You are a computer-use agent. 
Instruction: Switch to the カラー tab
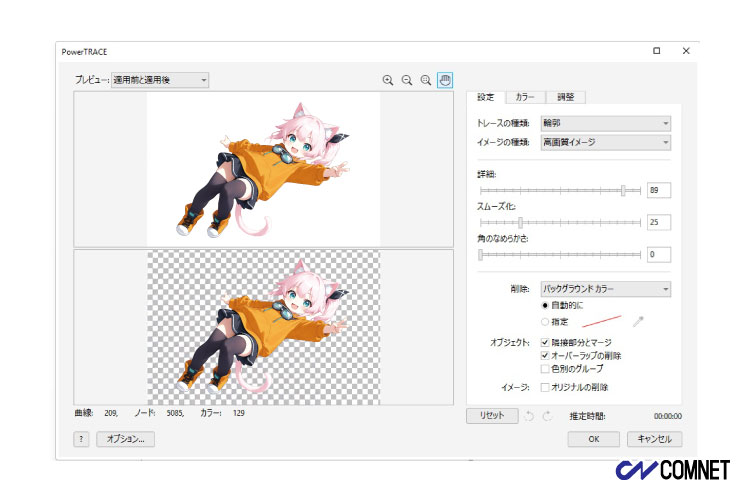(525, 97)
